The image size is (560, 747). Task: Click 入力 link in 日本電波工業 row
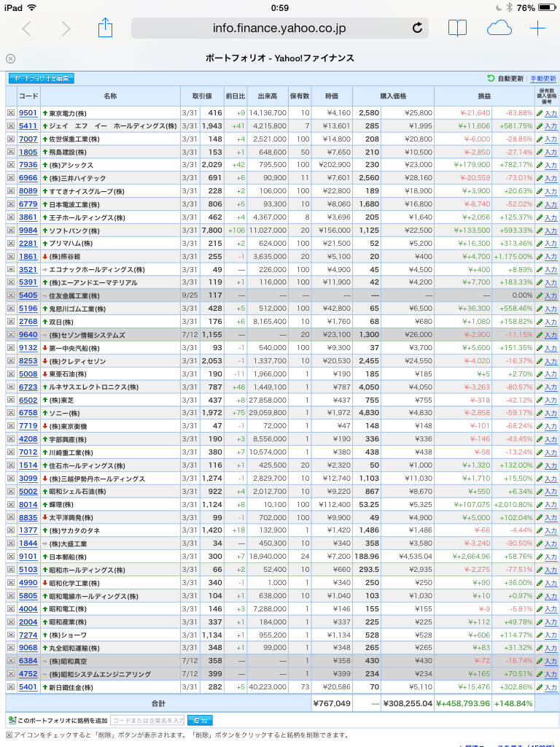click(551, 205)
